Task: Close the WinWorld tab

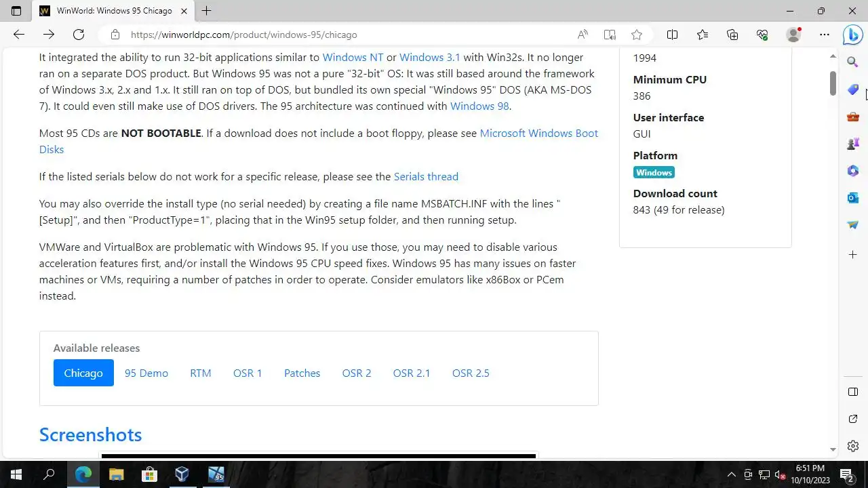Action: coord(184,11)
